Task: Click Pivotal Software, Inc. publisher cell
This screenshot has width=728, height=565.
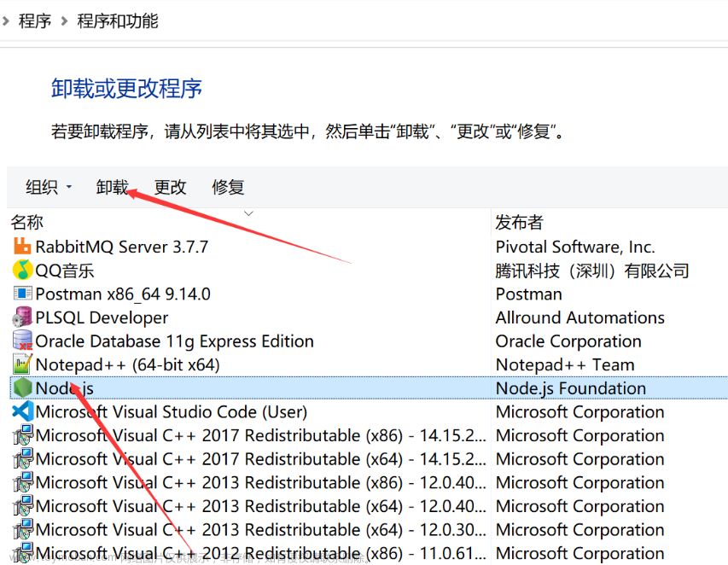Action: click(x=575, y=247)
